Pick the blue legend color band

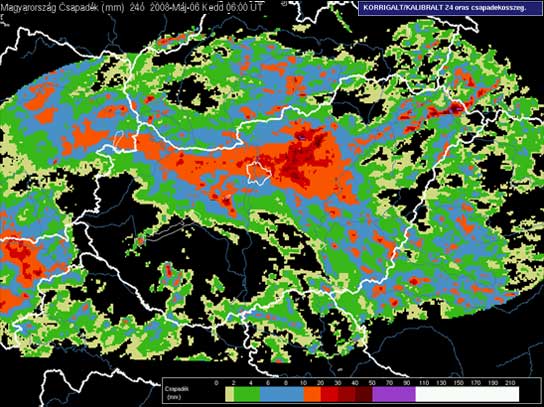282,394
